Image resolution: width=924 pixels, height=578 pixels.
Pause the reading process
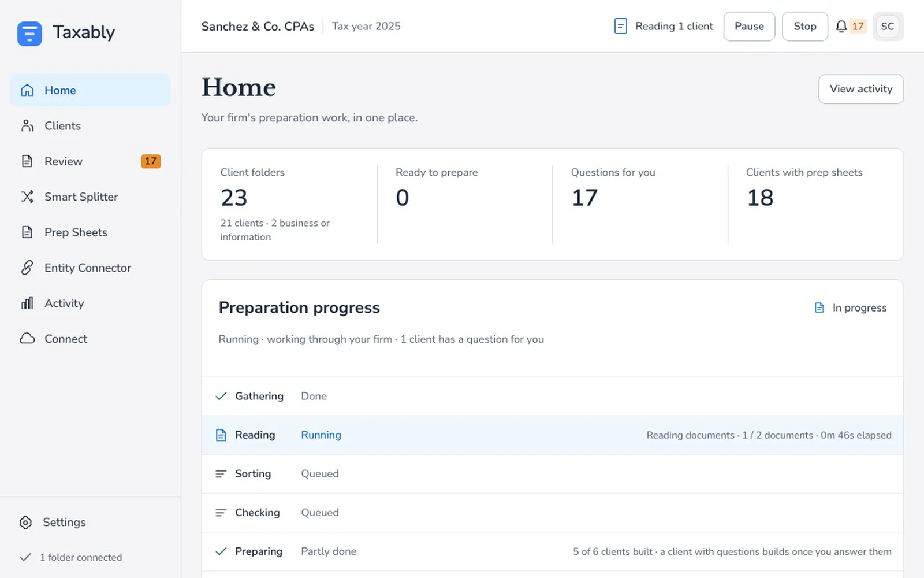(749, 27)
